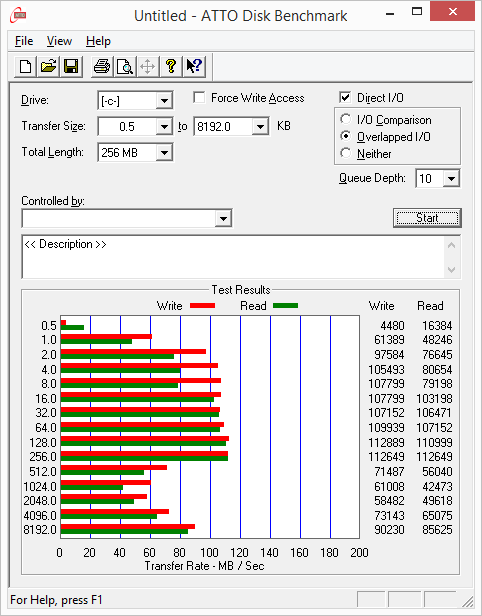Expand the Queue Depth dropdown
482x616 pixels.
(x=451, y=179)
